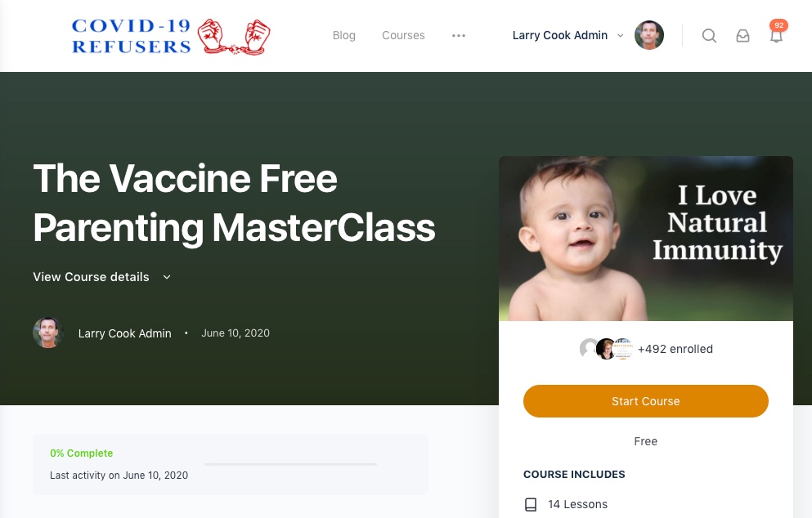Viewport: 812px width, 518px height.
Task: Open the search magnifier icon
Action: [709, 36]
